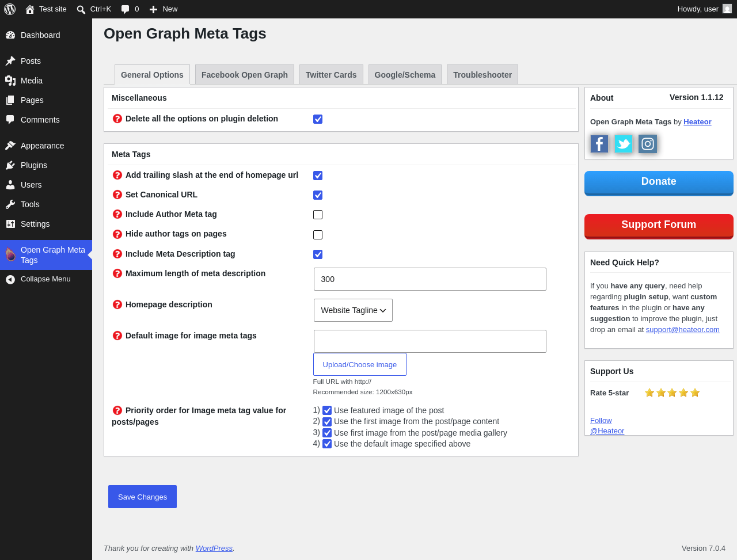Click the comments bubble icon in admin bar
737x560 pixels.
tap(126, 9)
